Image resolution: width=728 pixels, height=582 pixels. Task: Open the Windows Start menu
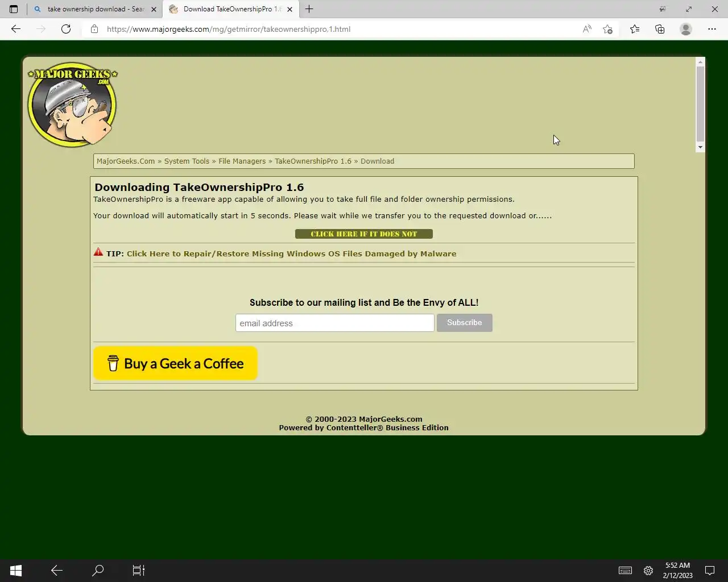click(x=16, y=570)
